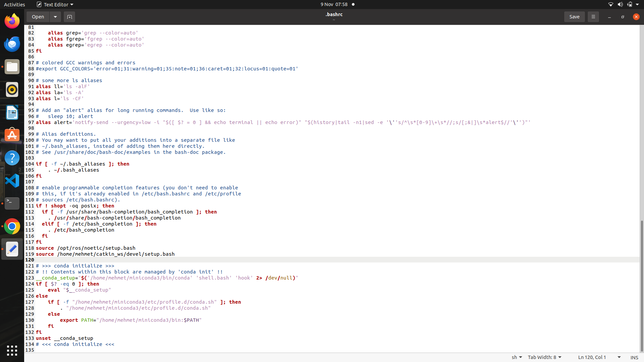Create a new document tab
The image size is (644, 362).
[69, 17]
